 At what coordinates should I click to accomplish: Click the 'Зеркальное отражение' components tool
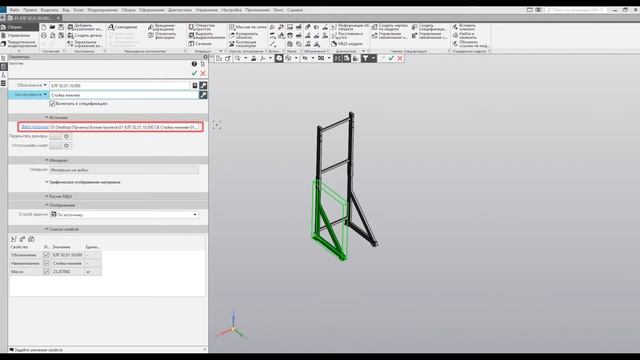(85, 44)
